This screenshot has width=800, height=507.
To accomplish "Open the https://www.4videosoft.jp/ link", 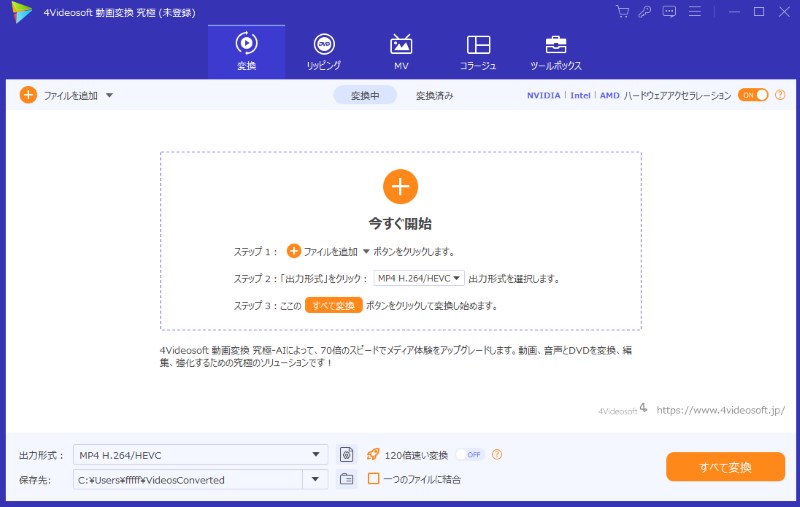I will pyautogui.click(x=720, y=410).
